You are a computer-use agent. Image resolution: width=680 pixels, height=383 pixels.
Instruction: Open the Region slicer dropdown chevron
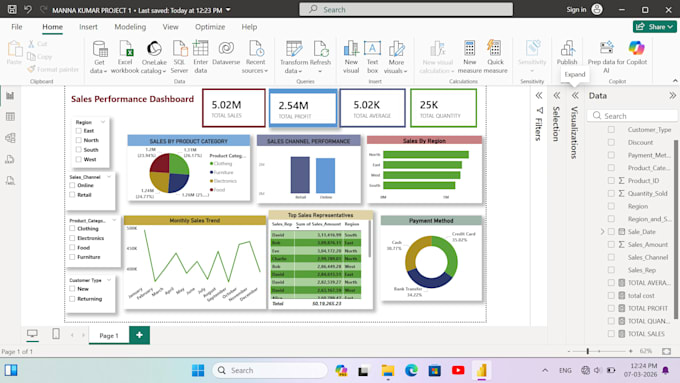(x=103, y=122)
